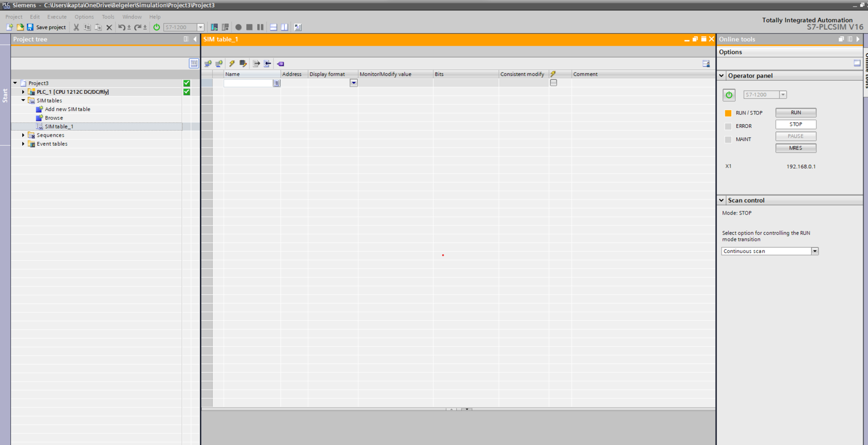This screenshot has height=445, width=868.
Task: Click the export arrow icon in SIM table toolbar
Action: (x=256, y=63)
